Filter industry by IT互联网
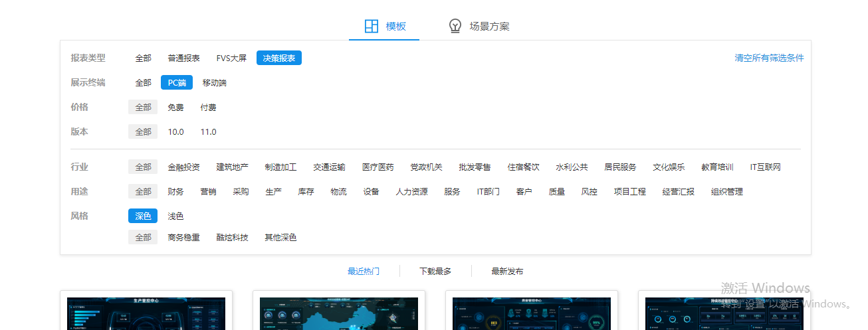Image resolution: width=868 pixels, height=330 pixels. click(x=765, y=167)
